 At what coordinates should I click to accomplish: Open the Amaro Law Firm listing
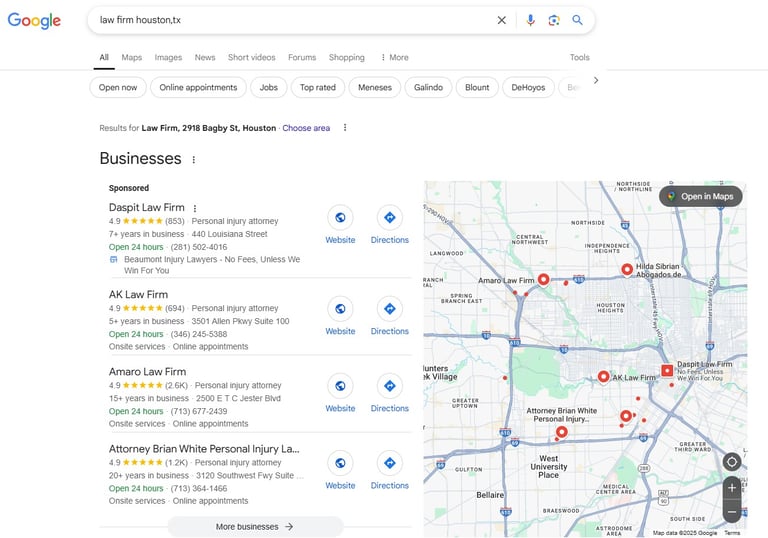(147, 371)
